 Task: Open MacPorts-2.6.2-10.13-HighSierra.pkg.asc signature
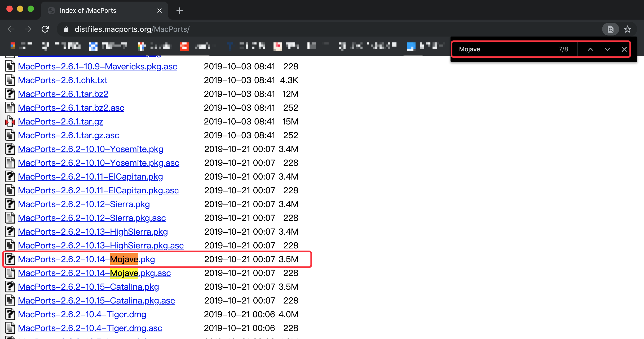pos(101,246)
